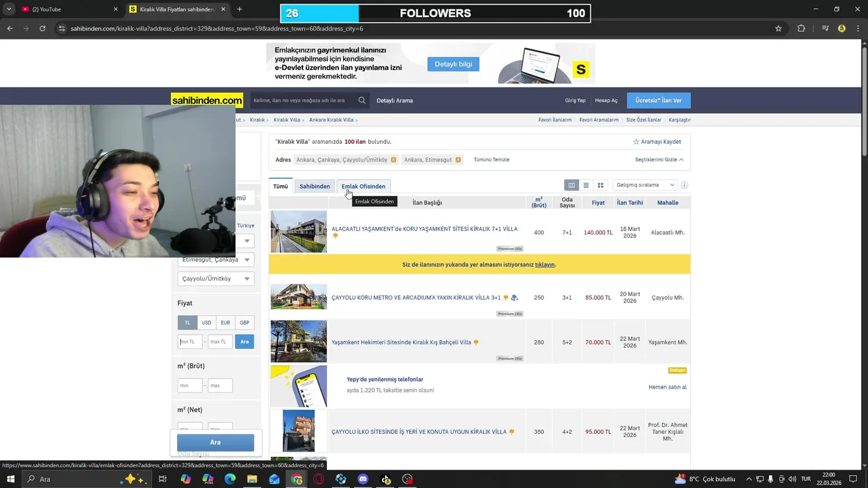Click the m² (Brüt) min input field
868x488 pixels.
(190, 386)
